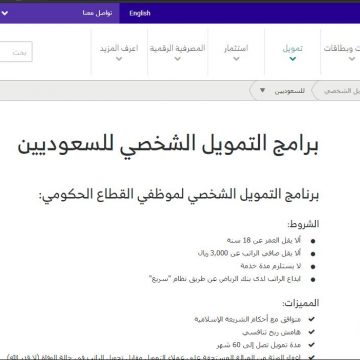Click checkmark beside مدة تمويل 60 شهر
This screenshot has height=360, width=360.
(x=312, y=345)
